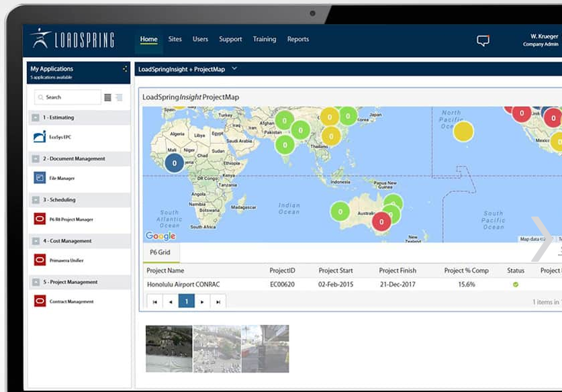Image resolution: width=562 pixels, height=392 pixels.
Task: Click the Primavera Unifier app icon
Action: coord(39,260)
